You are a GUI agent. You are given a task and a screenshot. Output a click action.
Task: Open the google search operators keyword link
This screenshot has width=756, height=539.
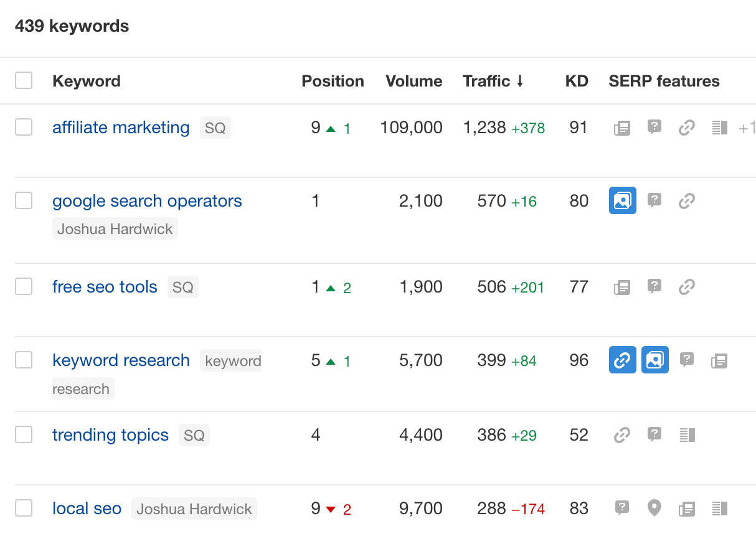147,201
